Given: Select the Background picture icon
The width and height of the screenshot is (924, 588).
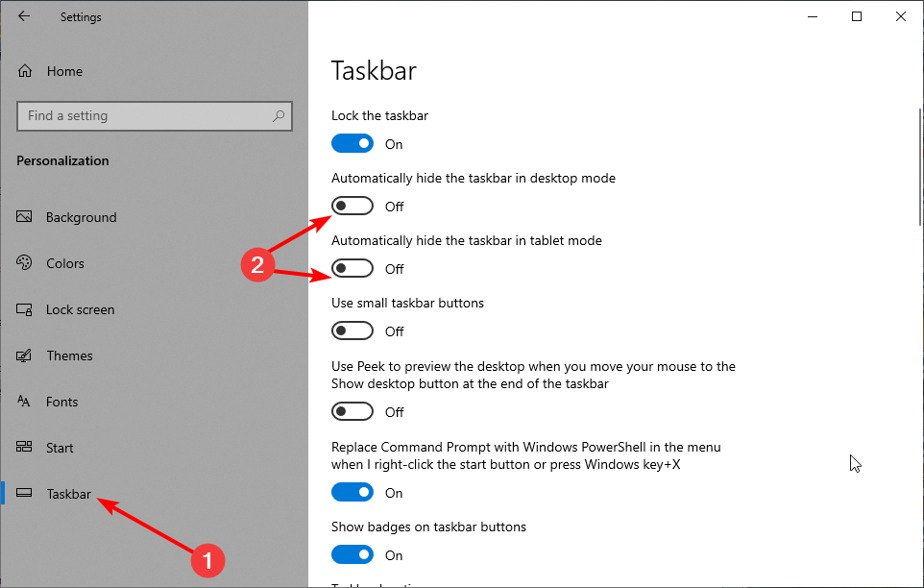Looking at the screenshot, I should (x=26, y=217).
